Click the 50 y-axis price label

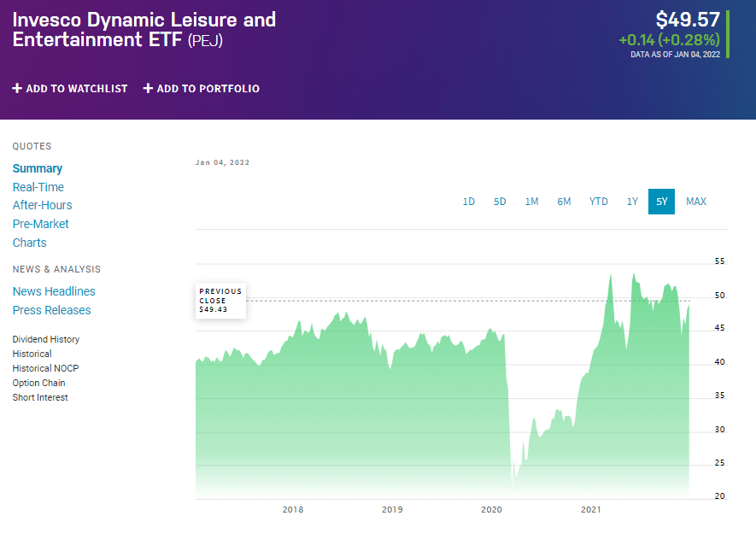click(720, 296)
